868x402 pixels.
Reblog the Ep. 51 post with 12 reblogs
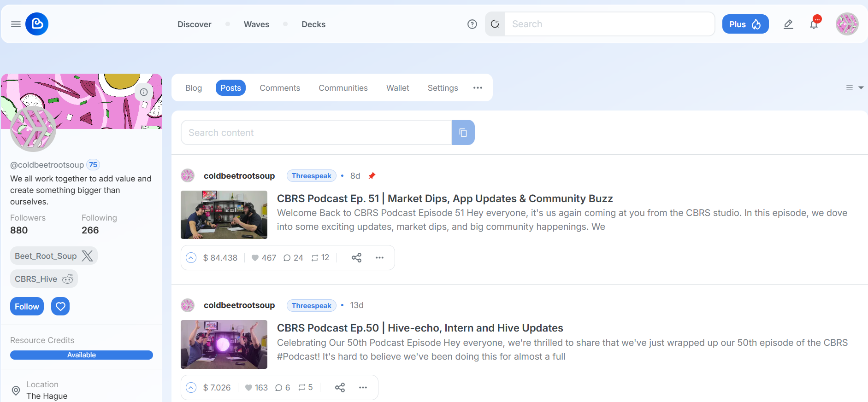pyautogui.click(x=320, y=258)
